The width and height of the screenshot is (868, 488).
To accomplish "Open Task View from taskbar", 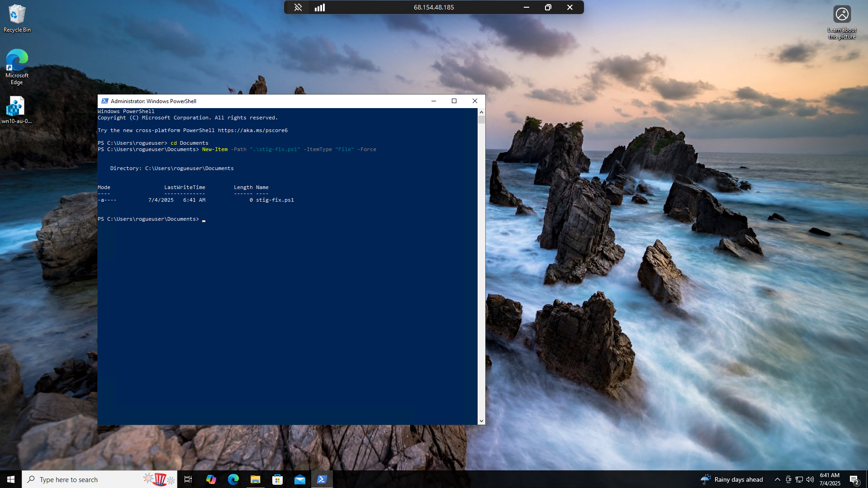I will [x=188, y=479].
